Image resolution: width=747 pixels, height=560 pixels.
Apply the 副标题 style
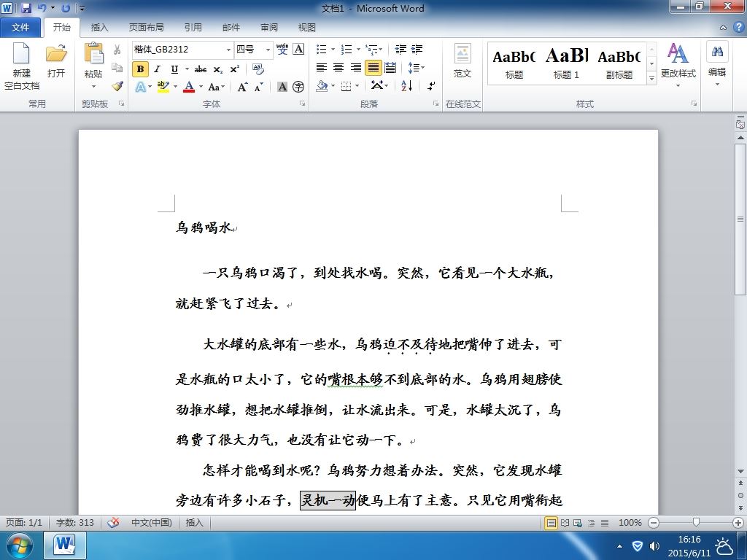click(x=619, y=63)
